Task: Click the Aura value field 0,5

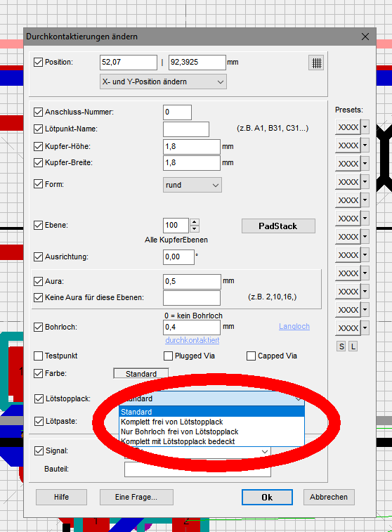Action: click(192, 282)
